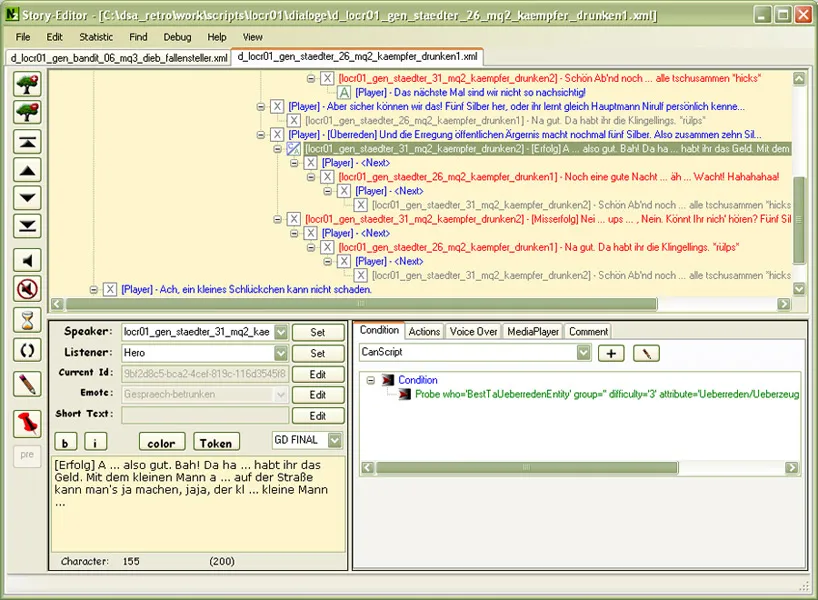Click the speaker sound playback icon
Screen dimensions: 818x600
26,260
